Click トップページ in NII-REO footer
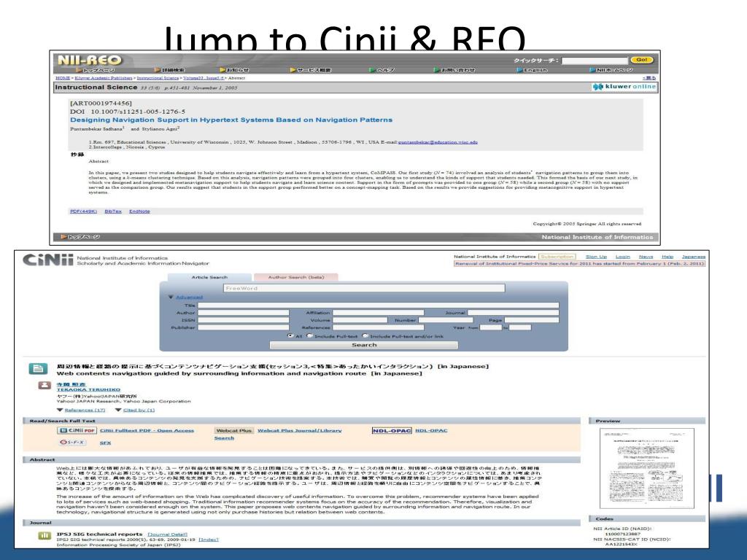 [80, 237]
